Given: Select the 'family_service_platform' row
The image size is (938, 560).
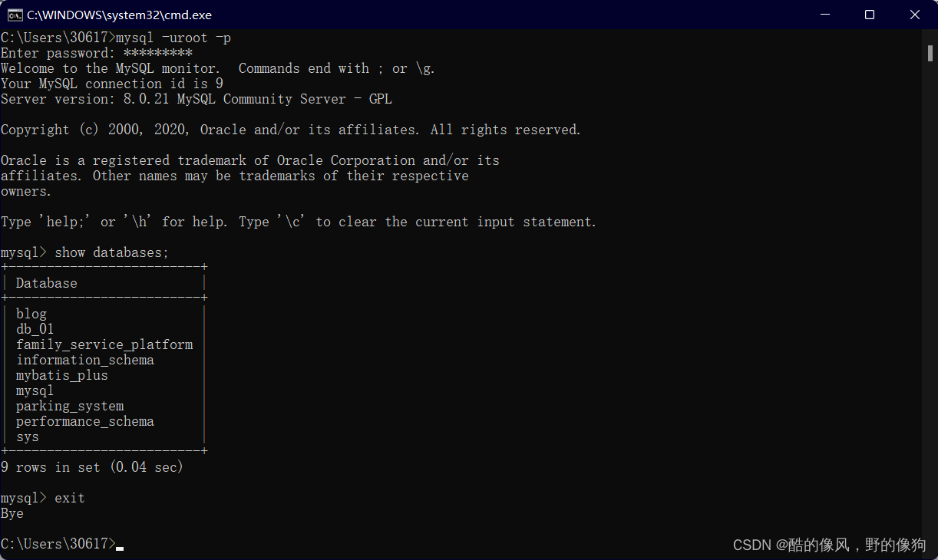Looking at the screenshot, I should (104, 344).
